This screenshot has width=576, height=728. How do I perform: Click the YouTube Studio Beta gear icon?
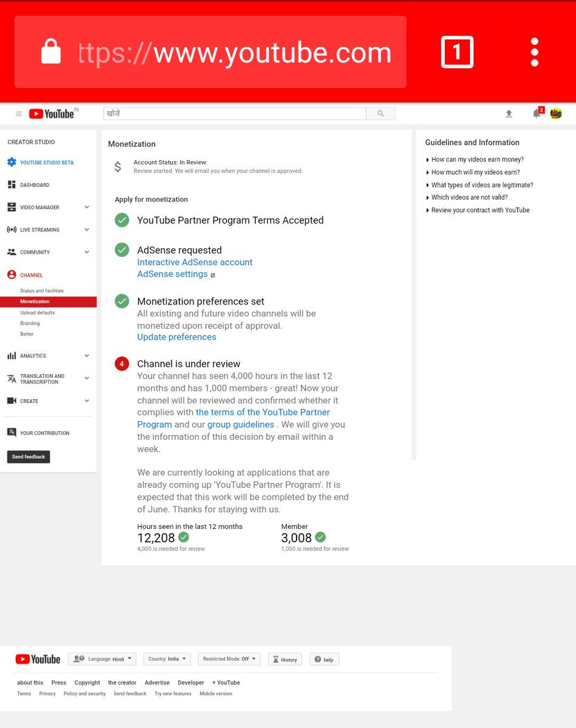tap(12, 163)
